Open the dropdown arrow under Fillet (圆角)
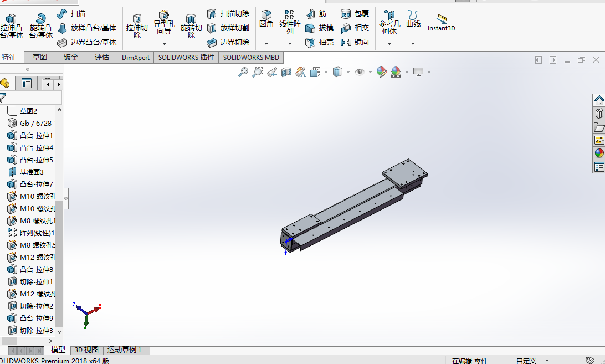This screenshot has height=364, width=605. [x=266, y=44]
